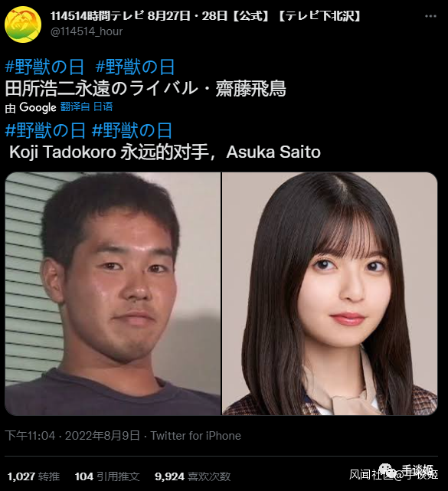Screen dimensions: 448x491
Task: Open the second #野獣の日 hashtag in the original text
Action: 135,67
